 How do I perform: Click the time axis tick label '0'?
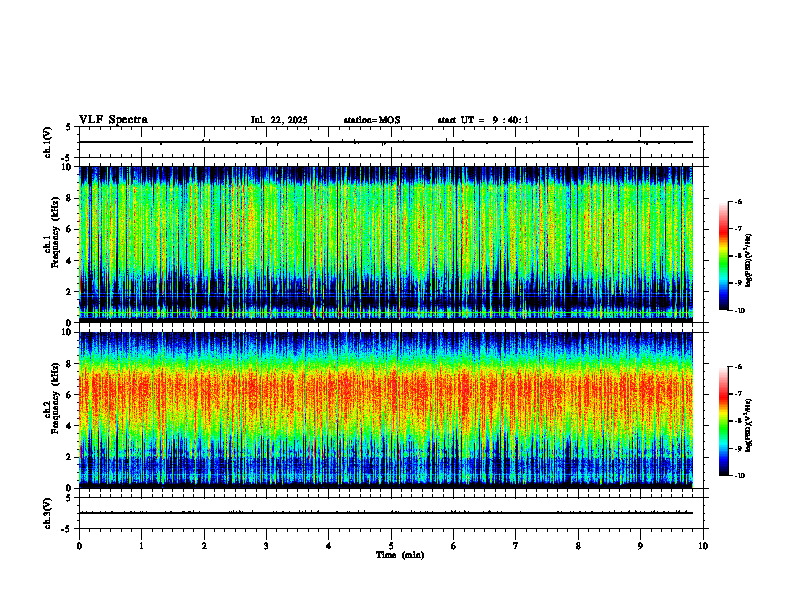pyautogui.click(x=79, y=546)
